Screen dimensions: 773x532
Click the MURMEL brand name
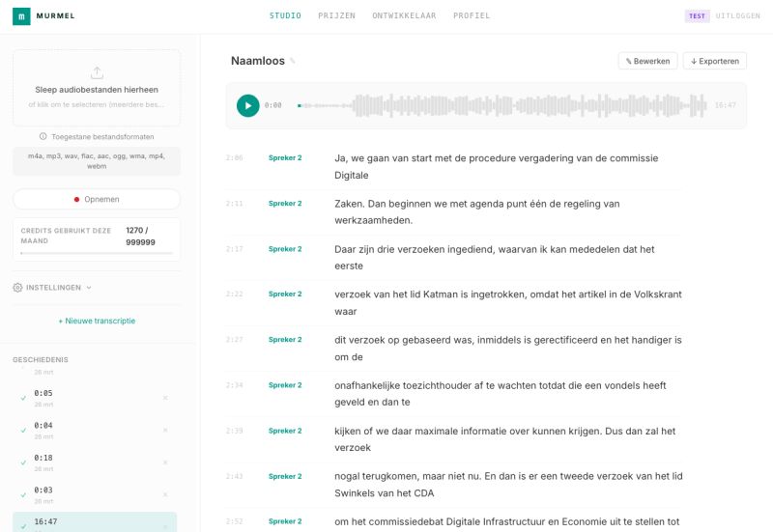click(56, 15)
